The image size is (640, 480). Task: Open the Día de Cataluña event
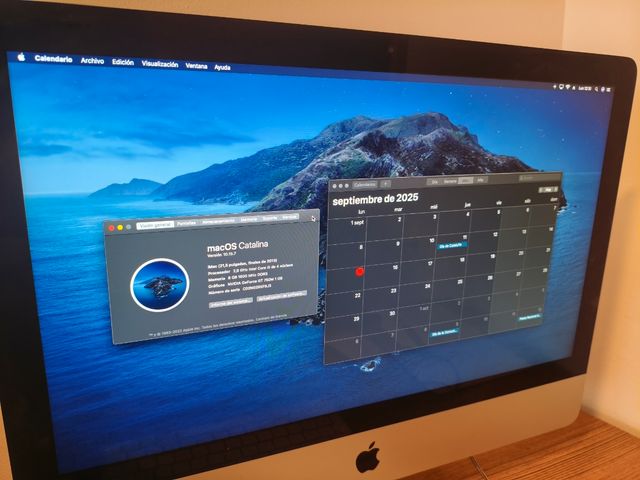[451, 246]
